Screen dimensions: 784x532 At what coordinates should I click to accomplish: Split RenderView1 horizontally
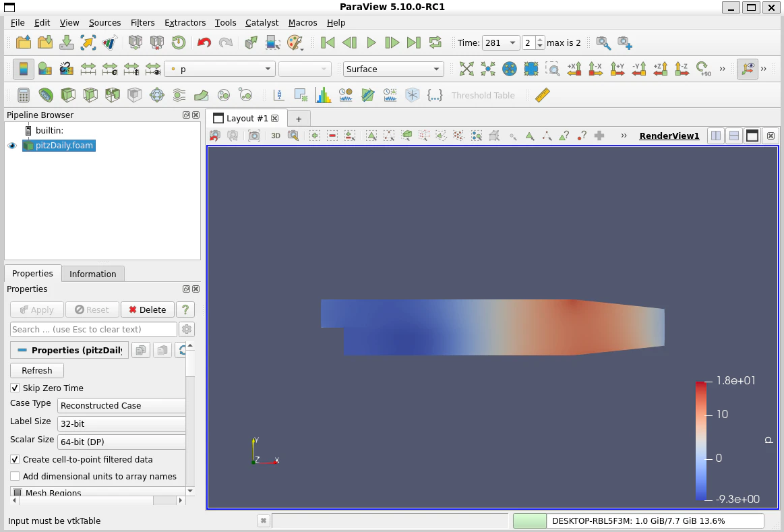click(x=716, y=136)
